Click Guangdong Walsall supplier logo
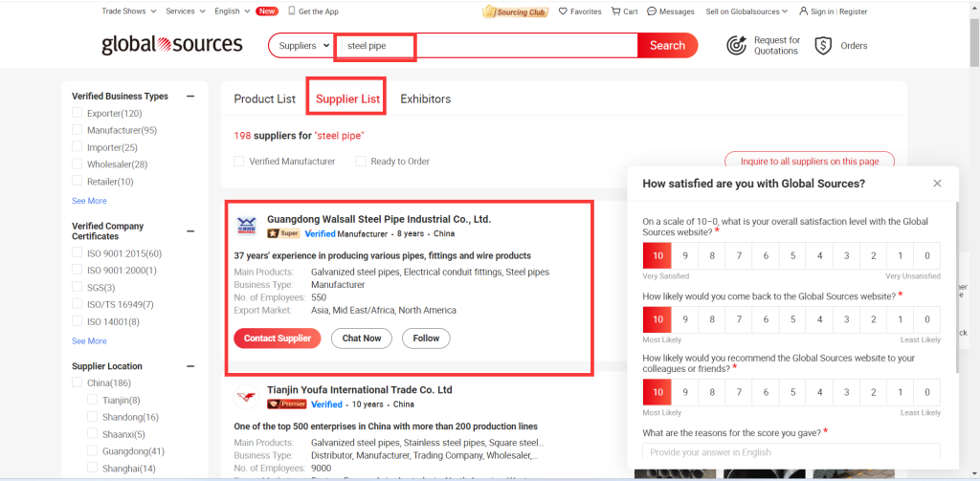The image size is (980, 481). pyautogui.click(x=247, y=226)
